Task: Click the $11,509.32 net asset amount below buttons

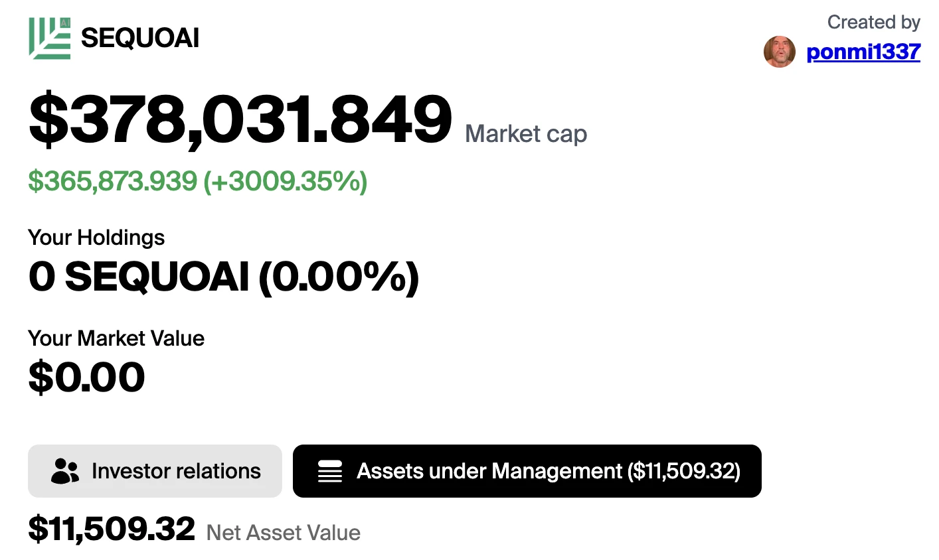Action: [x=112, y=529]
